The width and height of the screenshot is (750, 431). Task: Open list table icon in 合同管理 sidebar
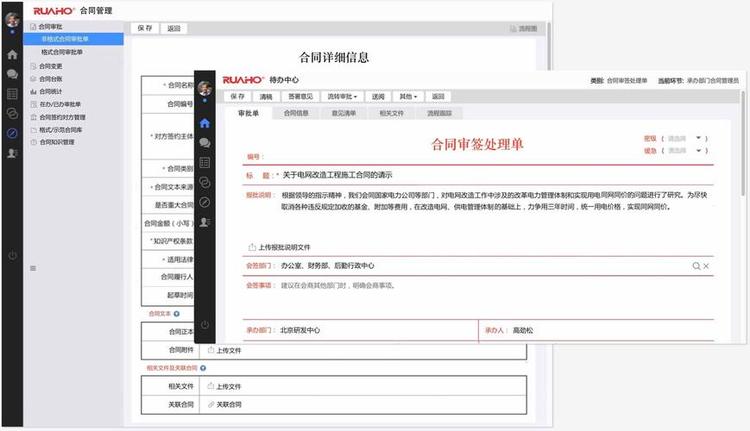click(x=12, y=94)
